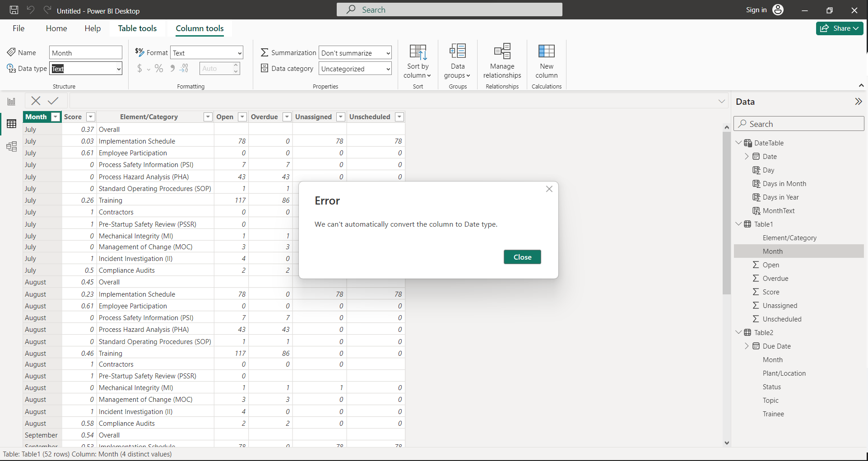
Task: Click the thousands separator comma icon
Action: tap(172, 68)
